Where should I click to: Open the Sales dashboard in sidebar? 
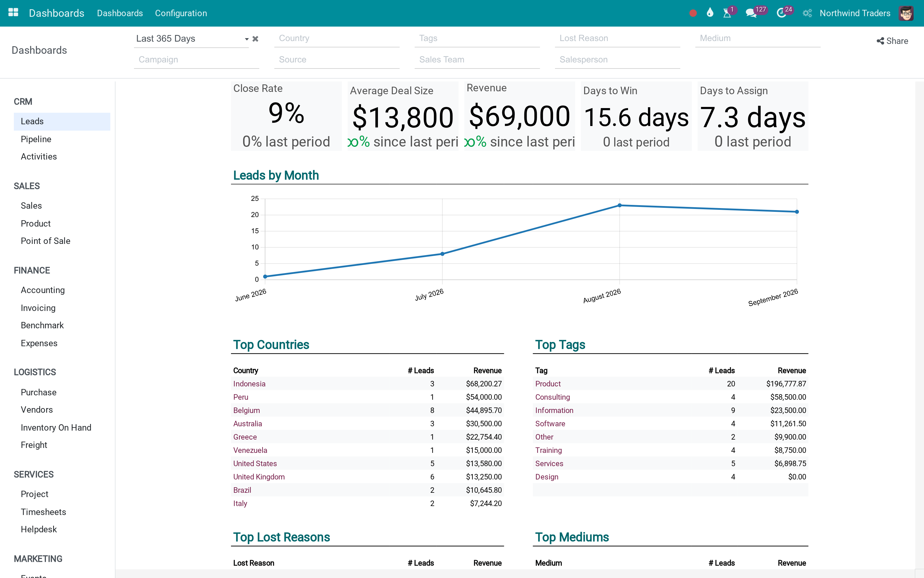(x=62, y=206)
